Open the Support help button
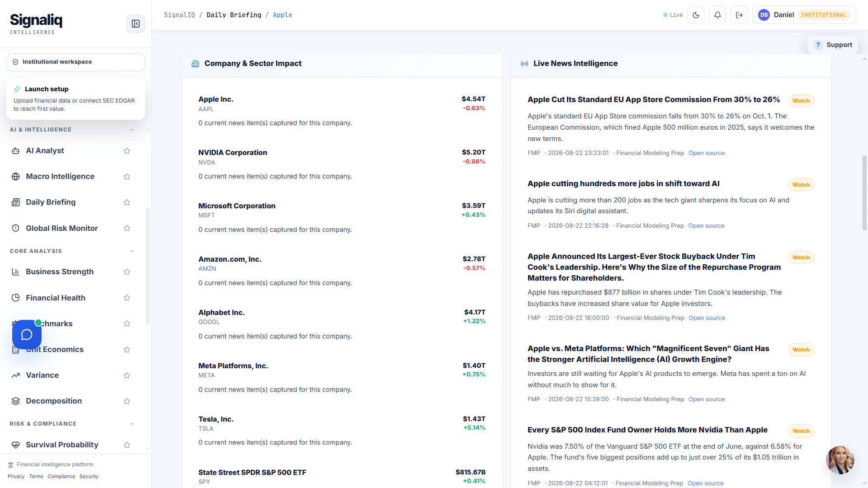868x488 pixels. pyautogui.click(x=833, y=45)
